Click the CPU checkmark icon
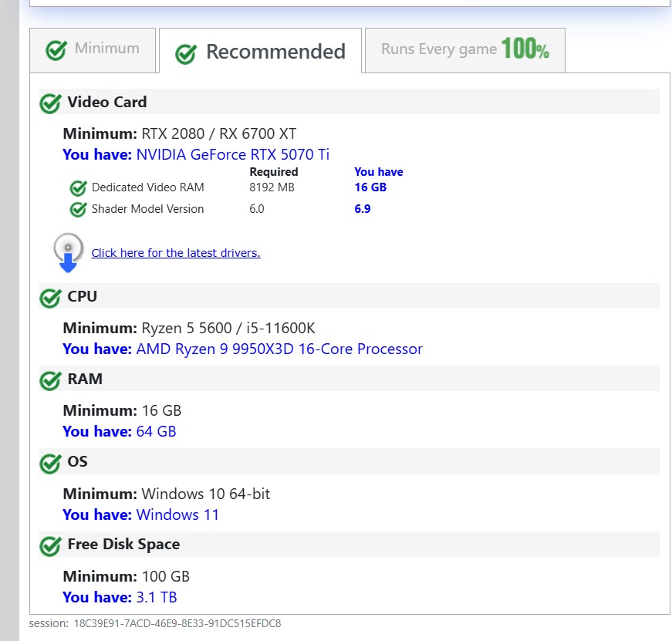Viewport: 672px width, 641px height. pos(51,298)
